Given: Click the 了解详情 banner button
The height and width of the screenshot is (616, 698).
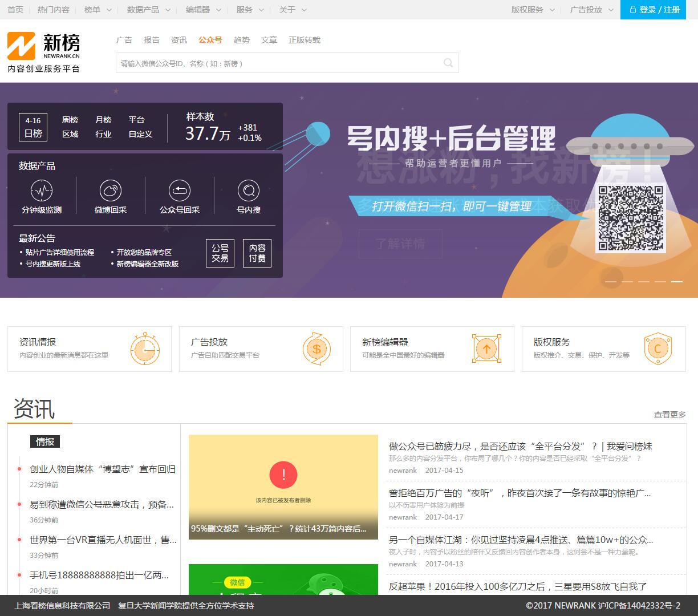Looking at the screenshot, I should pyautogui.click(x=400, y=244).
